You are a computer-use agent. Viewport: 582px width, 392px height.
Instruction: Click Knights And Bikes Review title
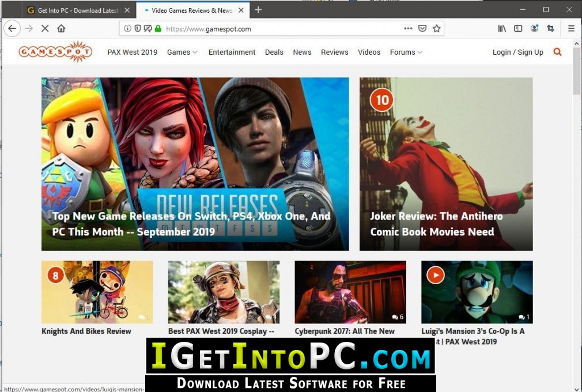click(86, 331)
